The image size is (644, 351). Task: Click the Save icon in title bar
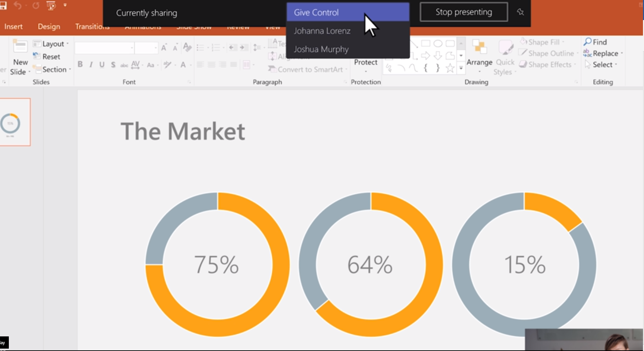click(x=3, y=5)
